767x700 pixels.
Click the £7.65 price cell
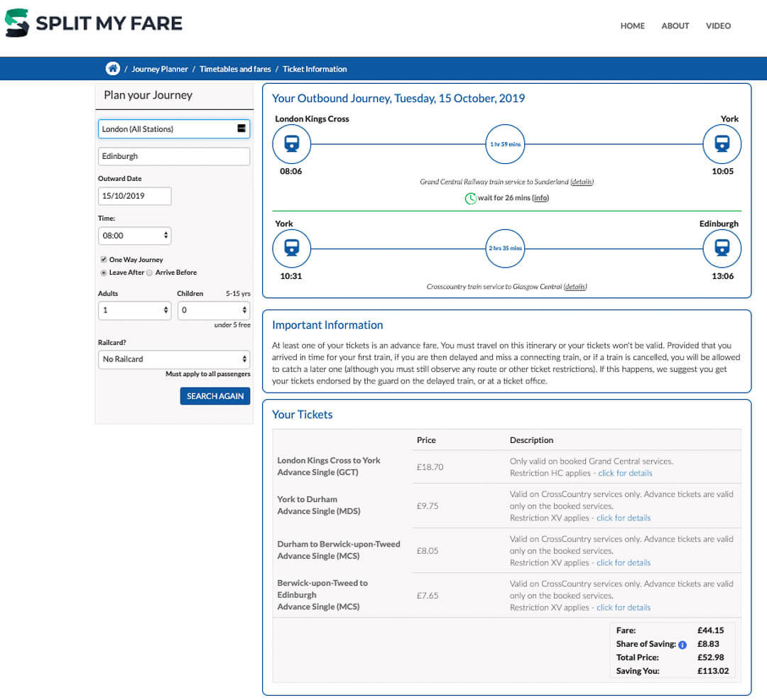pos(428,596)
